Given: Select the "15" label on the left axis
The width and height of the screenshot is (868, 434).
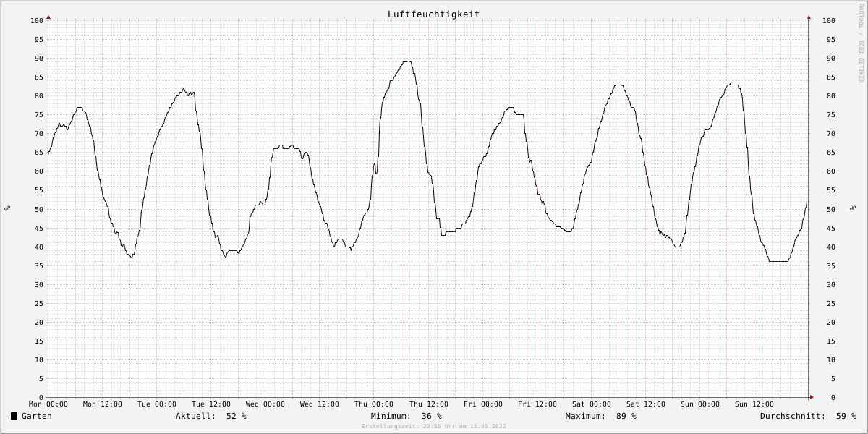Looking at the screenshot, I should [x=39, y=341].
